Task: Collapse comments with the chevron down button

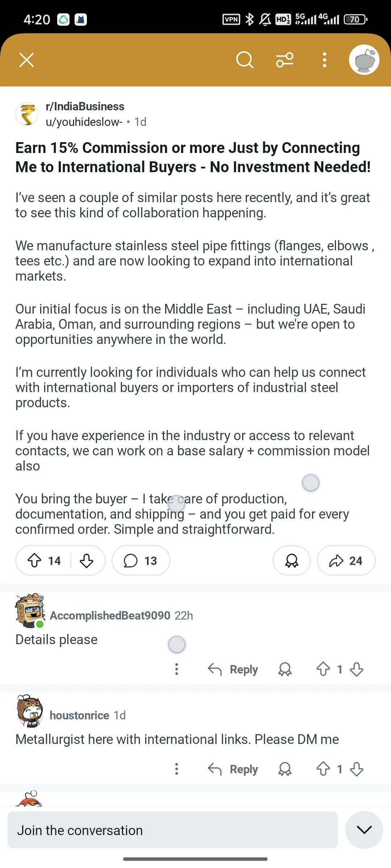Action: 364,830
